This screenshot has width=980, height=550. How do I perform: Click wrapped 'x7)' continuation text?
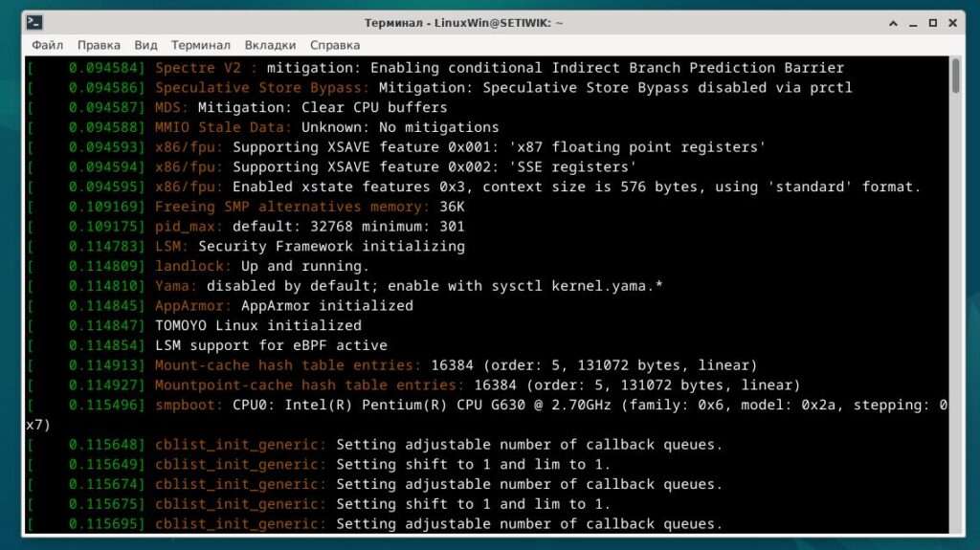click(38, 425)
